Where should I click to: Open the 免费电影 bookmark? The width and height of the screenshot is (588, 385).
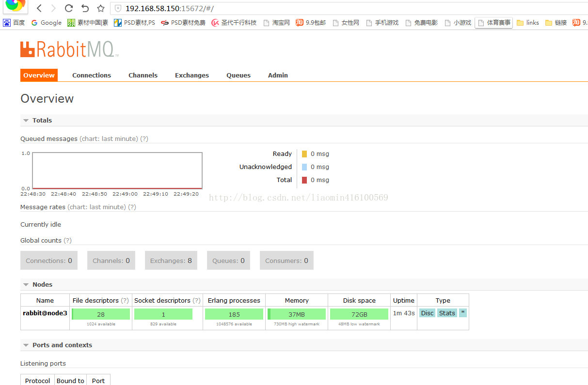(421, 23)
